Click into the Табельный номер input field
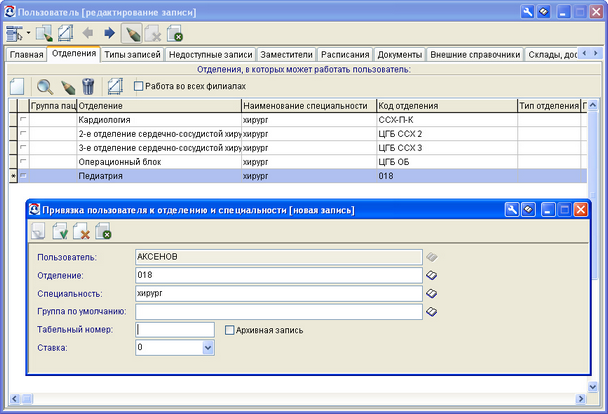The width and height of the screenshot is (608, 414). point(175,330)
